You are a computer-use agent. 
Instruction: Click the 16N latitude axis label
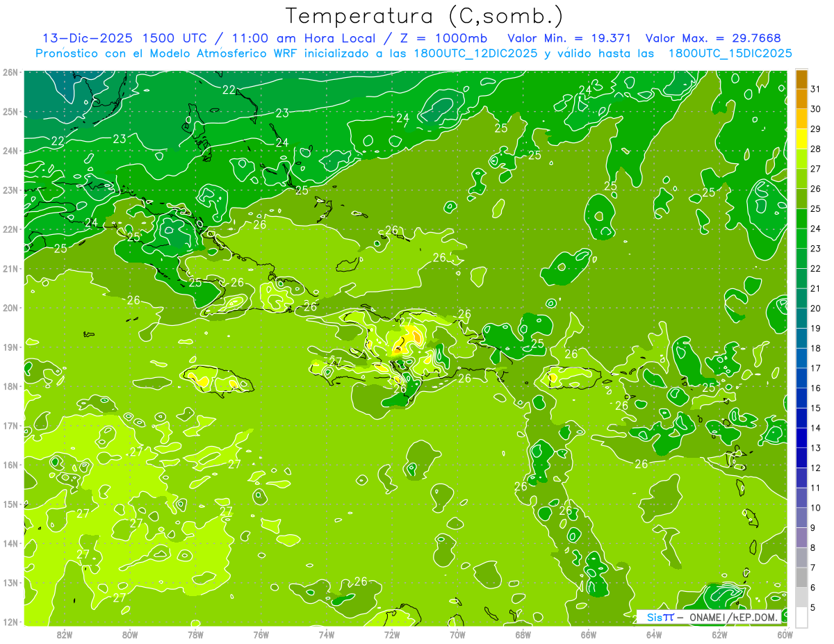tap(10, 465)
